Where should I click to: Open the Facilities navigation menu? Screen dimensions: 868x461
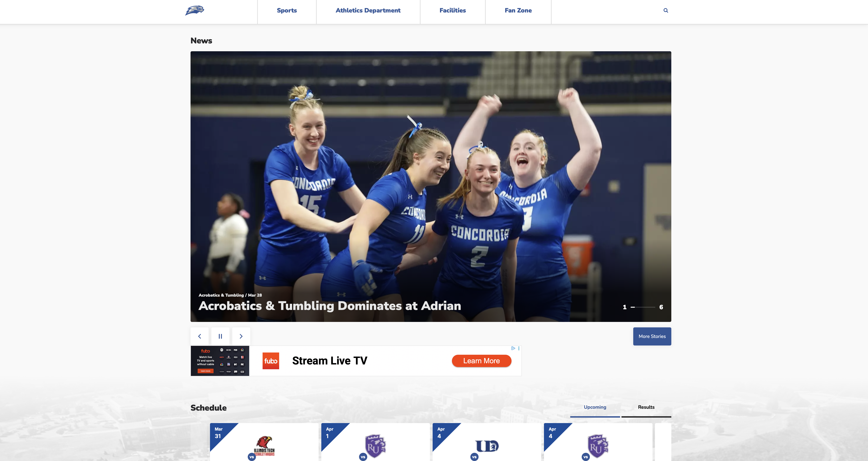(452, 10)
